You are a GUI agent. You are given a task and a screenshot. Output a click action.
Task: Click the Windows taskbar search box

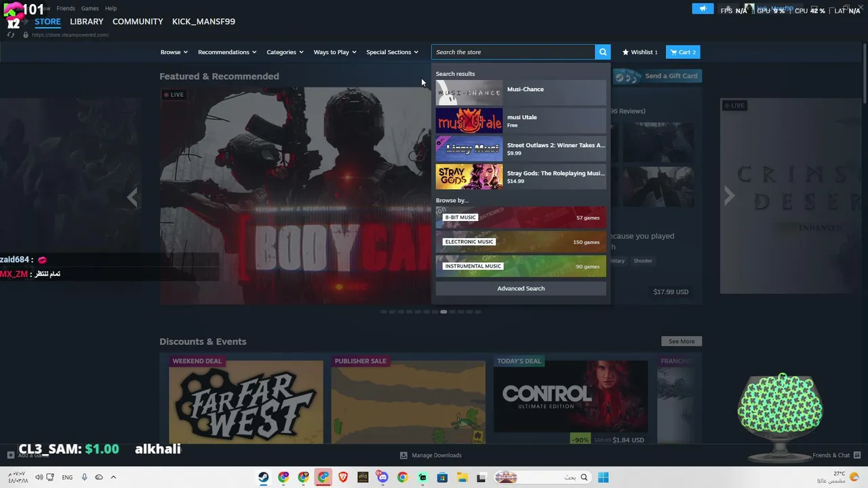(541, 477)
